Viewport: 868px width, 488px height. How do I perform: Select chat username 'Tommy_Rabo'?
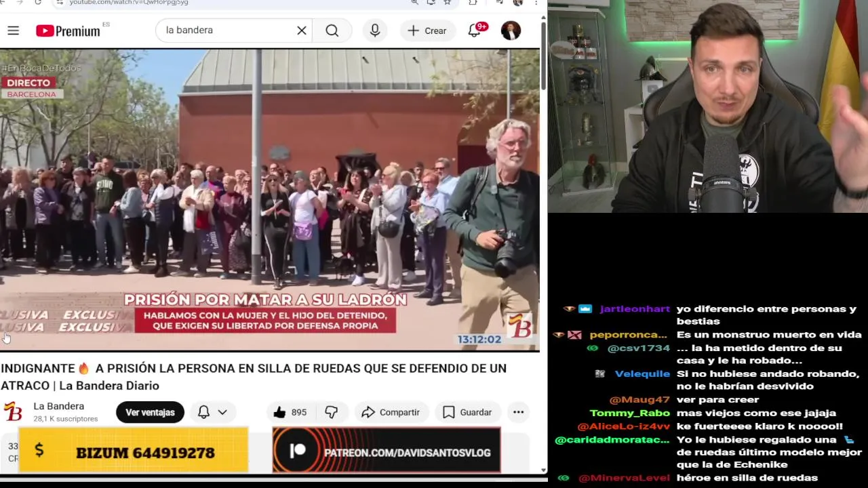pos(630,413)
